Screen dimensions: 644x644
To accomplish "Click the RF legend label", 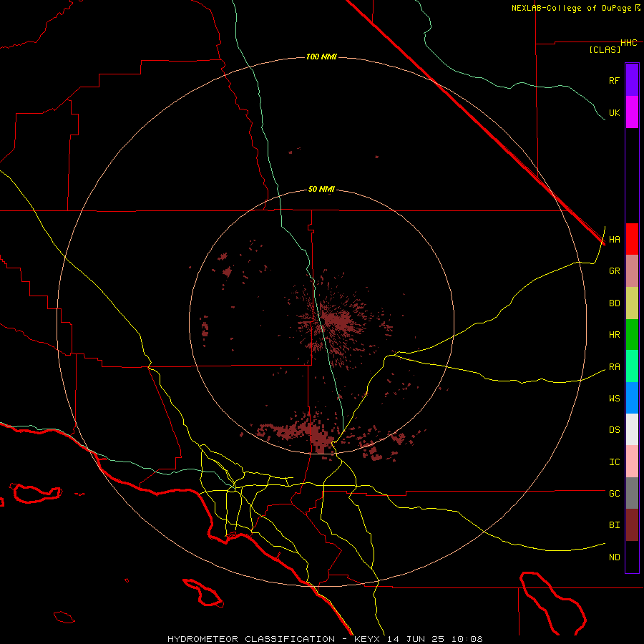I will pyautogui.click(x=614, y=80).
